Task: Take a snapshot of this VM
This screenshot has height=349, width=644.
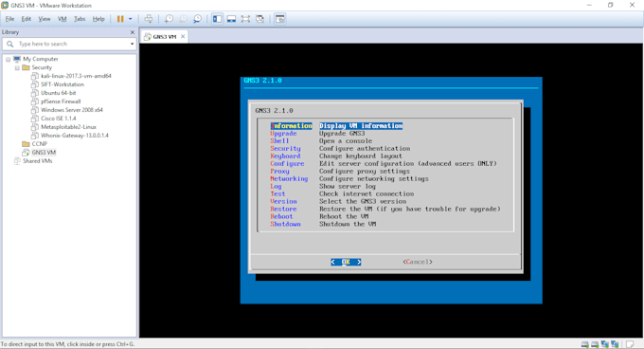Action: [x=169, y=19]
